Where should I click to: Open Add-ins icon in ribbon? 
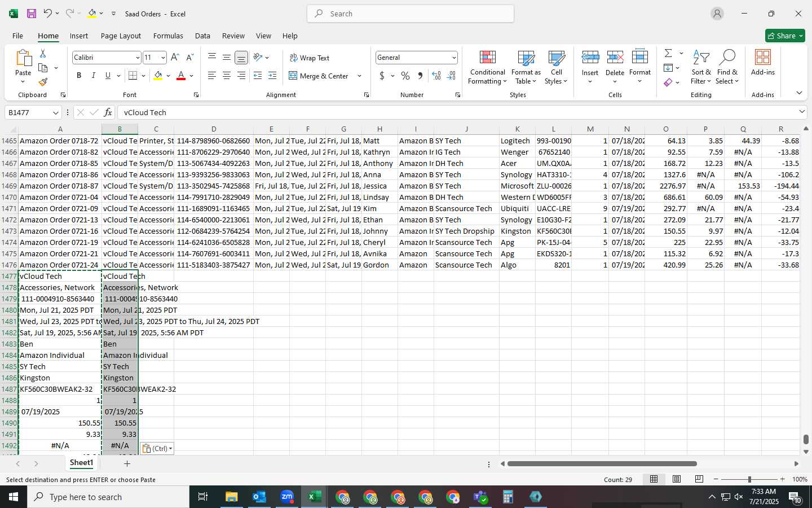[763, 63]
